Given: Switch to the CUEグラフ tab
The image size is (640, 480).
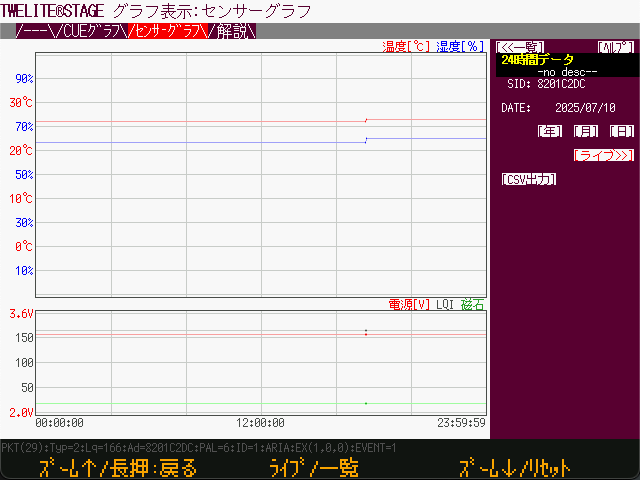Looking at the screenshot, I should click(90, 31).
